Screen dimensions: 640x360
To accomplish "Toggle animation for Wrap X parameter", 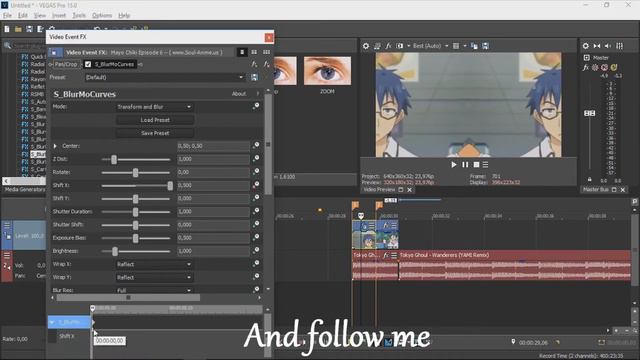I will [x=256, y=263].
